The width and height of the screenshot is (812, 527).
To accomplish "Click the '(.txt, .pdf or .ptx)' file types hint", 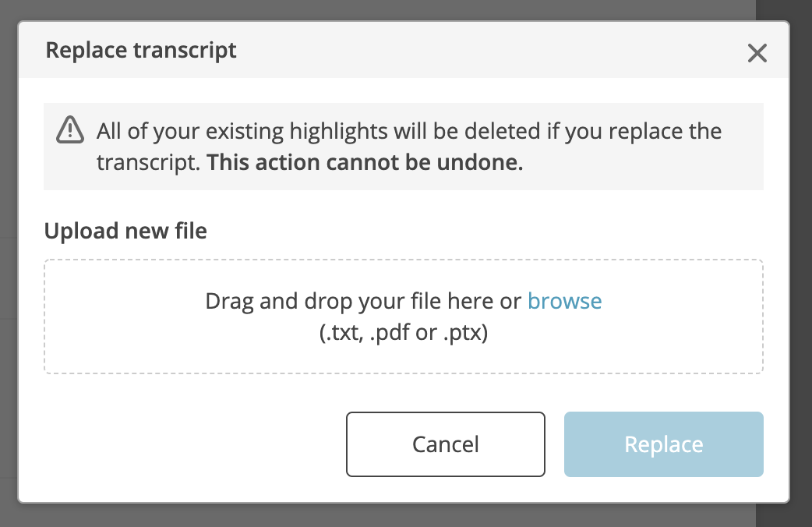I will tap(404, 332).
